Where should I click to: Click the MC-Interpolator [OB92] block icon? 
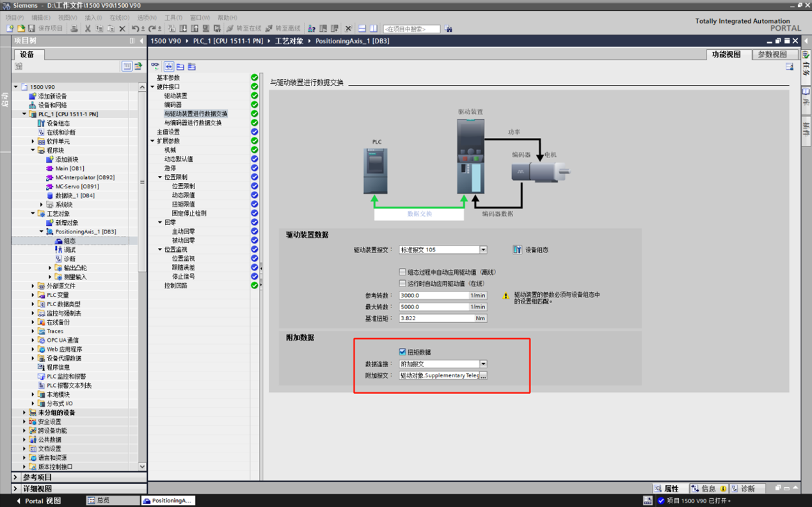point(50,177)
